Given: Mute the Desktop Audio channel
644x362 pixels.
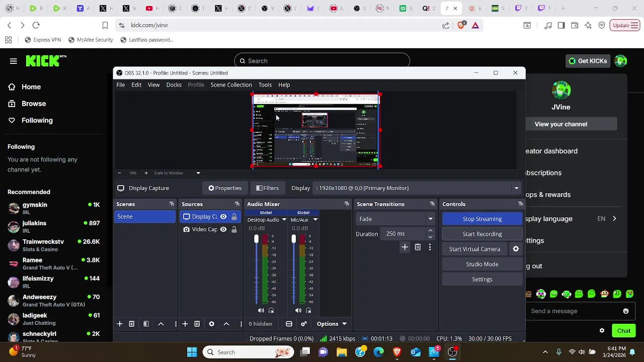Looking at the screenshot, I should 261,311.
